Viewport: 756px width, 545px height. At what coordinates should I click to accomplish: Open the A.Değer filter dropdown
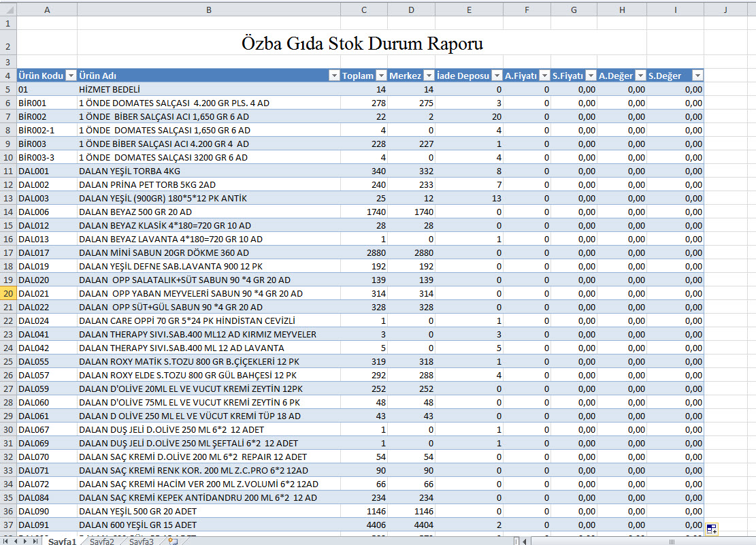coord(640,76)
